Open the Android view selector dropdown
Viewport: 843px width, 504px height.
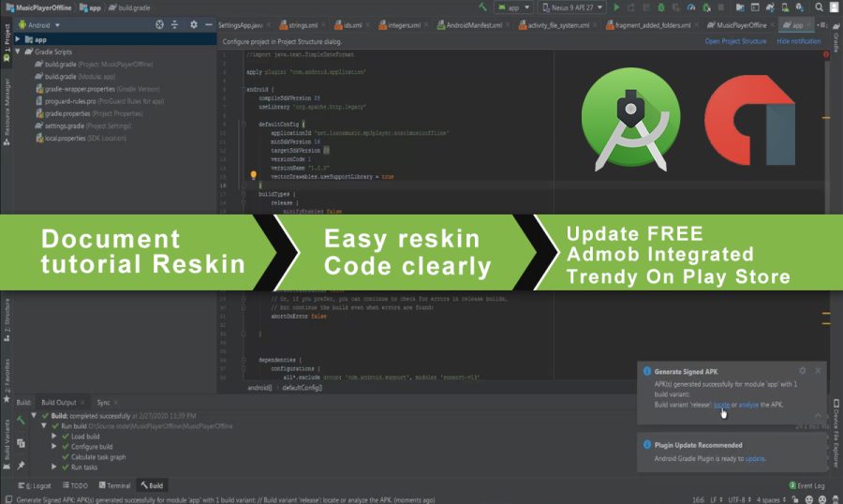39,24
